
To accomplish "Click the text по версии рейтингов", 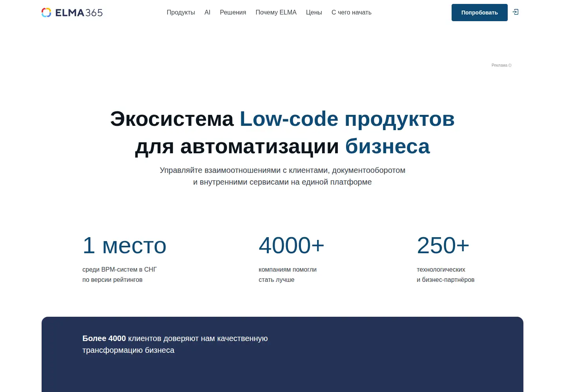I will (113, 279).
